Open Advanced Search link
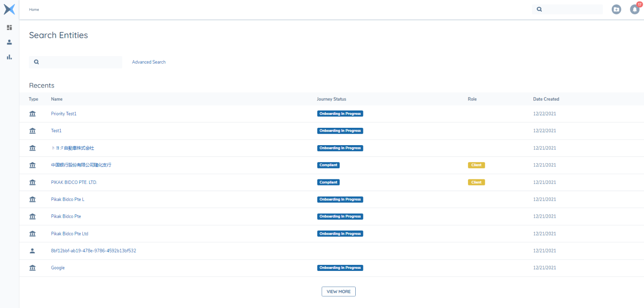Image resolution: width=644 pixels, height=308 pixels. [149, 62]
